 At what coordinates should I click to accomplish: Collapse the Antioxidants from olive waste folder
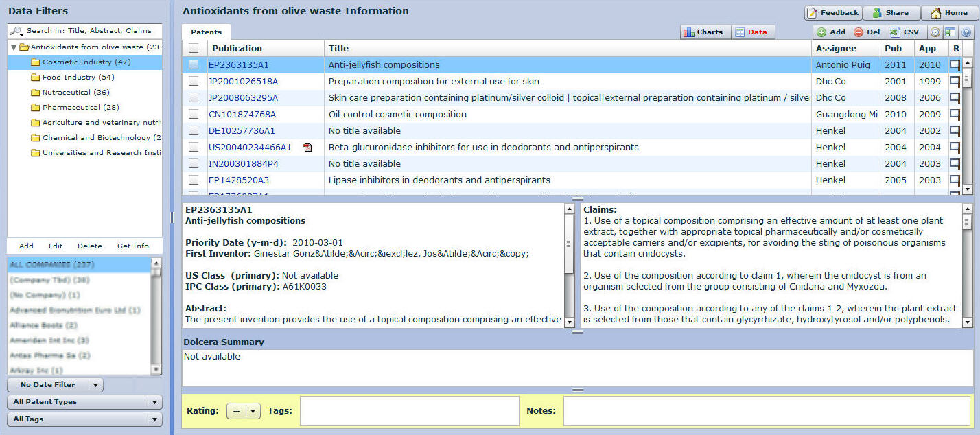(x=14, y=47)
